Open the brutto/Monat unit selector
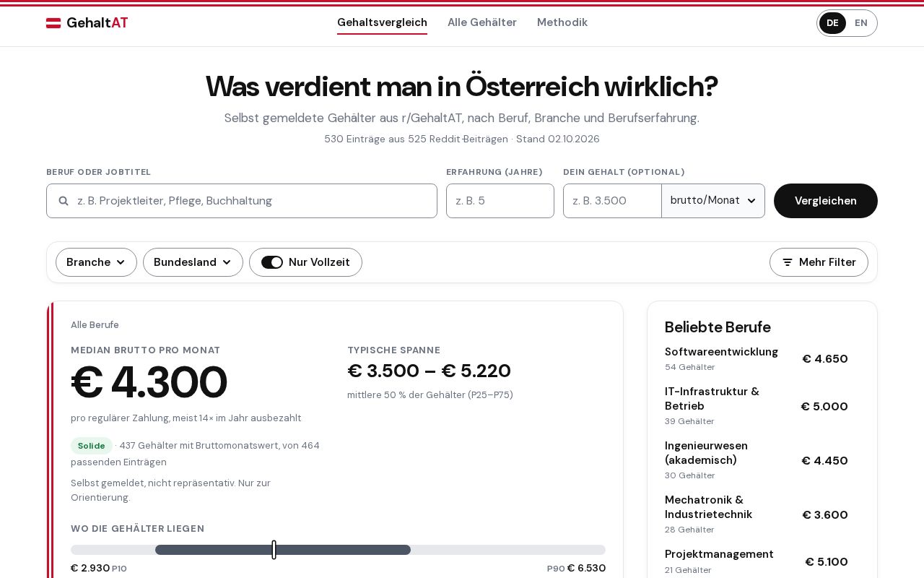 (x=713, y=201)
